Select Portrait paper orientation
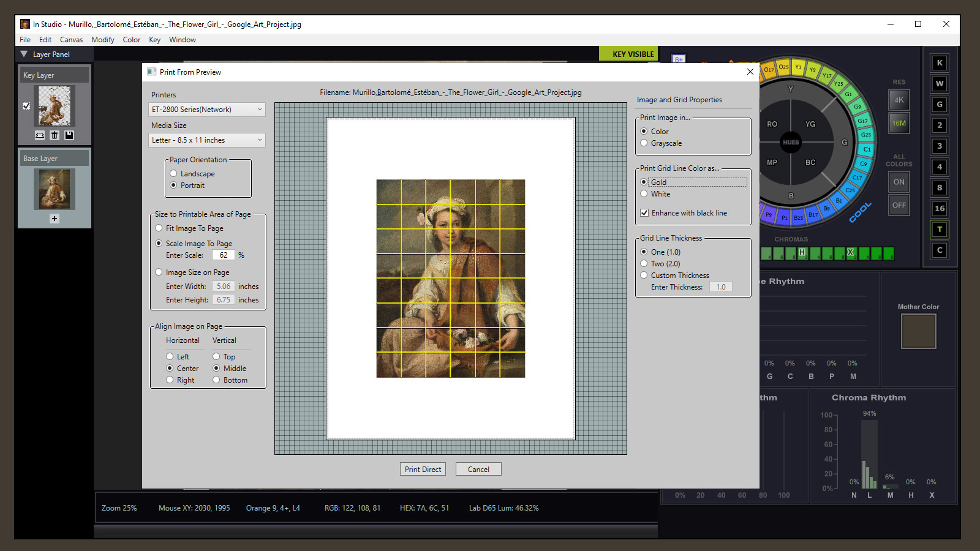 click(x=174, y=186)
